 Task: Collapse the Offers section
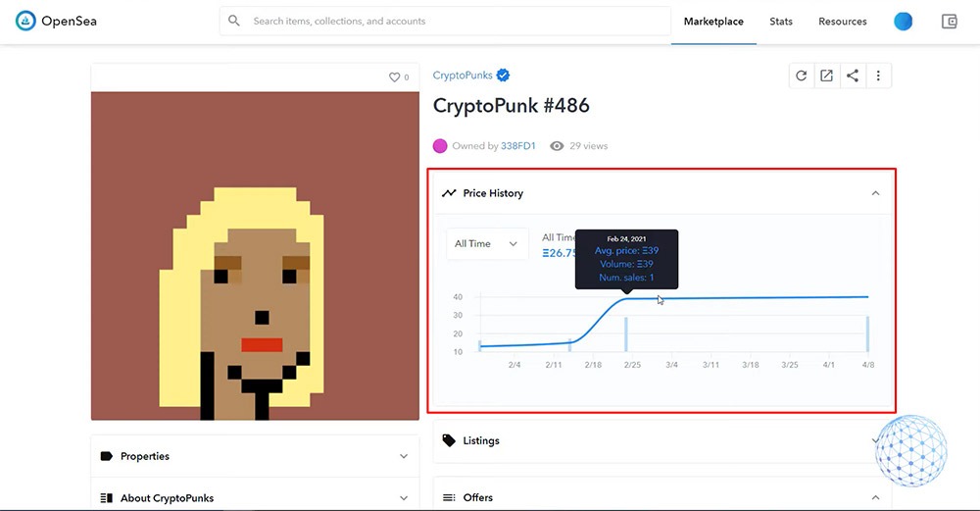tap(875, 498)
